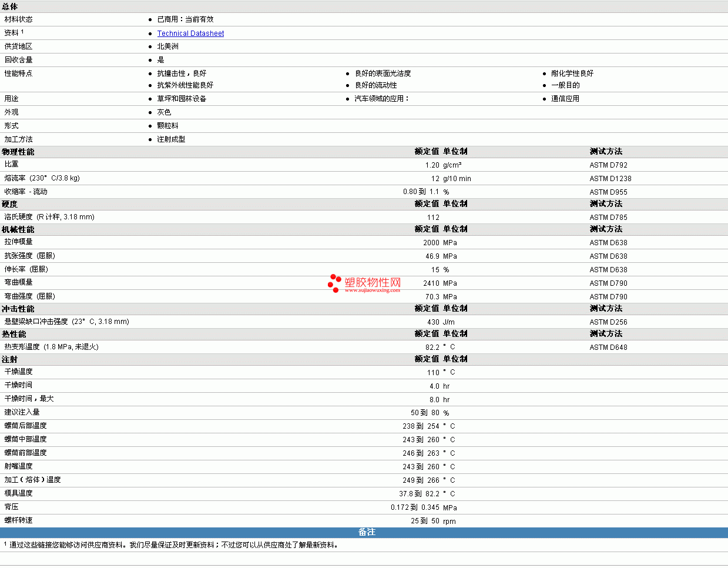Click the 干燥时间，最大 row label
The image size is (728, 568).
[x=29, y=399]
